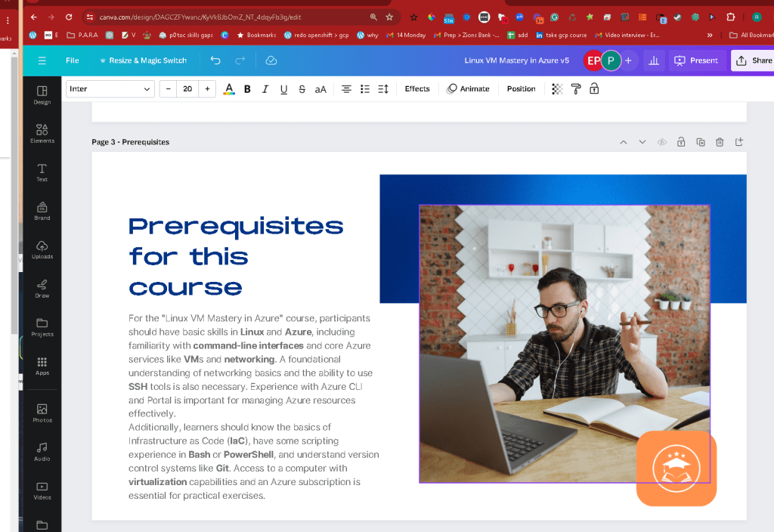Screen dimensions: 774x532
Task: Expand the bookmarks overflow chevron
Action: tap(709, 35)
